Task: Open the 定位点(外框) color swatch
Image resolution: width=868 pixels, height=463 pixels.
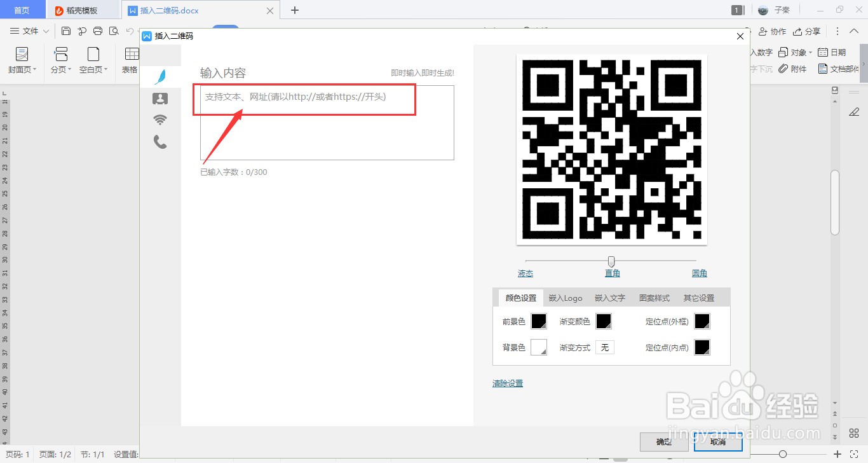Action: (702, 321)
